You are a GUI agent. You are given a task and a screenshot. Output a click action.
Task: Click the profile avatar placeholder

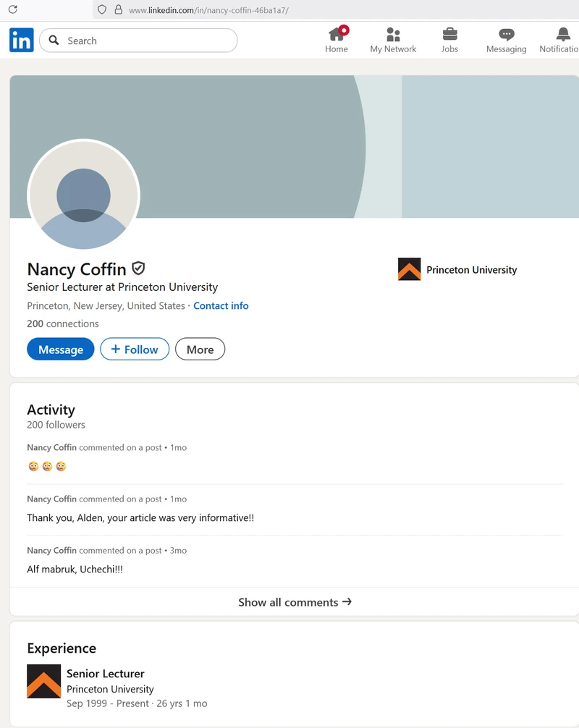pyautogui.click(x=83, y=195)
